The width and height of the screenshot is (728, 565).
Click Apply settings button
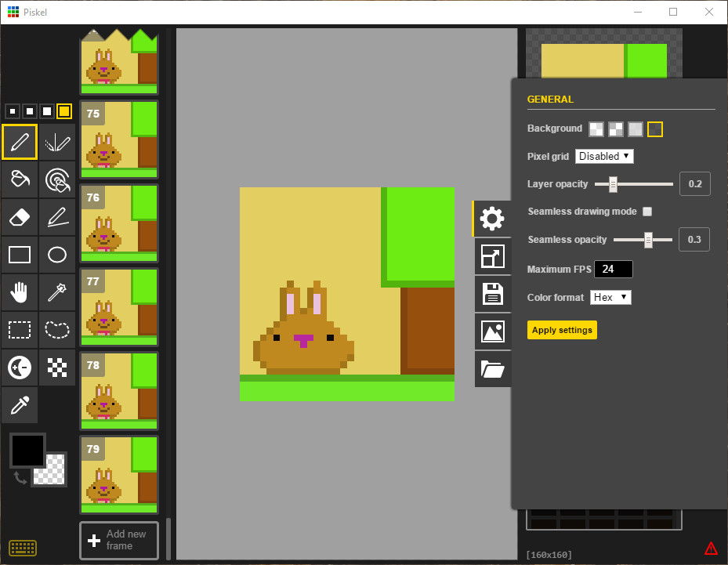(562, 330)
